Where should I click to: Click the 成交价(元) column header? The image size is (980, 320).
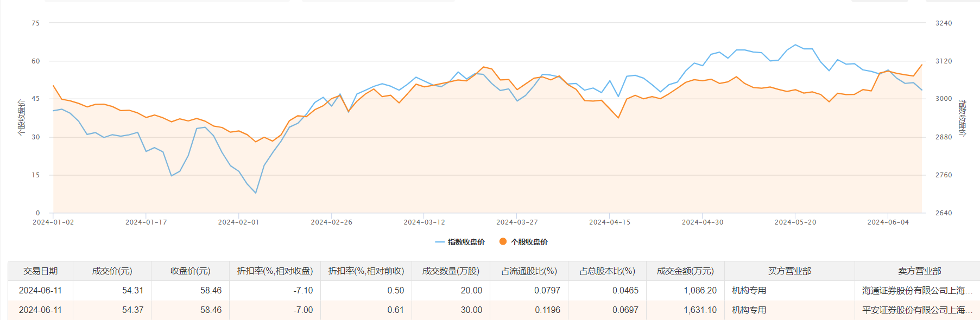tap(112, 271)
